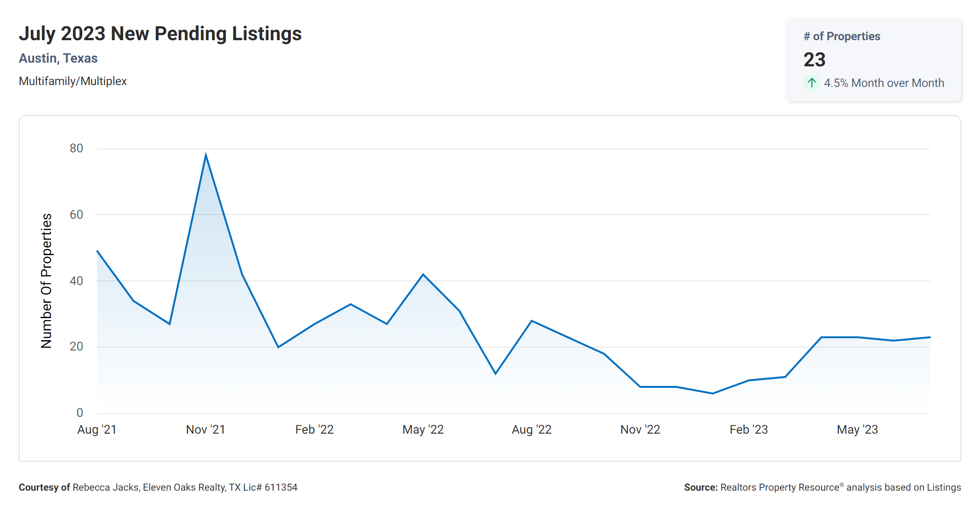Click the 80 y-axis tick label

coord(76,149)
